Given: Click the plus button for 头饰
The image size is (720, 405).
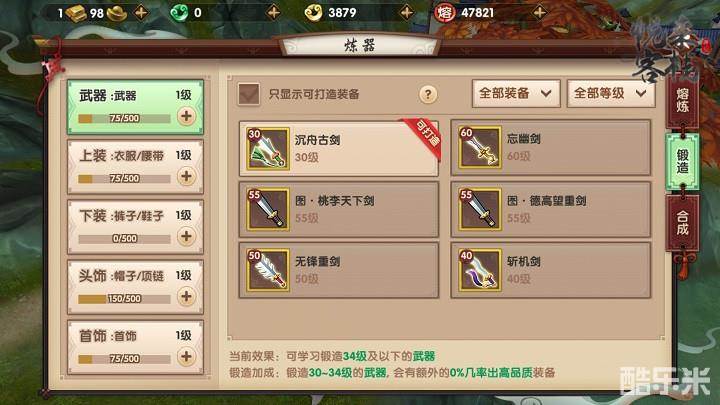Looking at the screenshot, I should click(186, 297).
